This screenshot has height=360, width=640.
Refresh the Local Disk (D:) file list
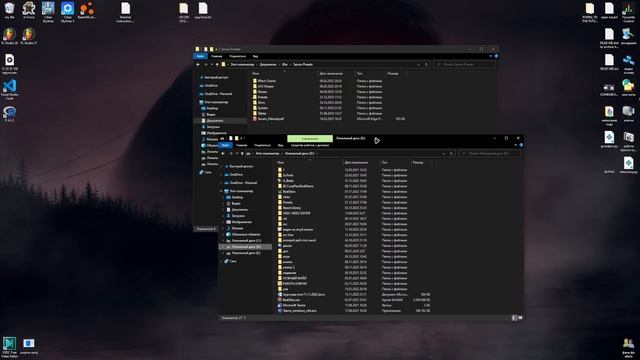(x=451, y=153)
